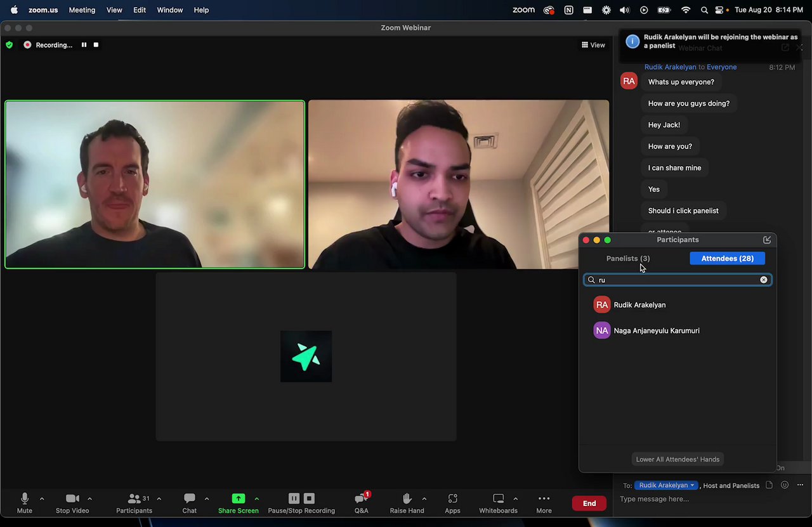Open the volume control in the menu bar
This screenshot has width=812, height=527.
pyautogui.click(x=624, y=10)
